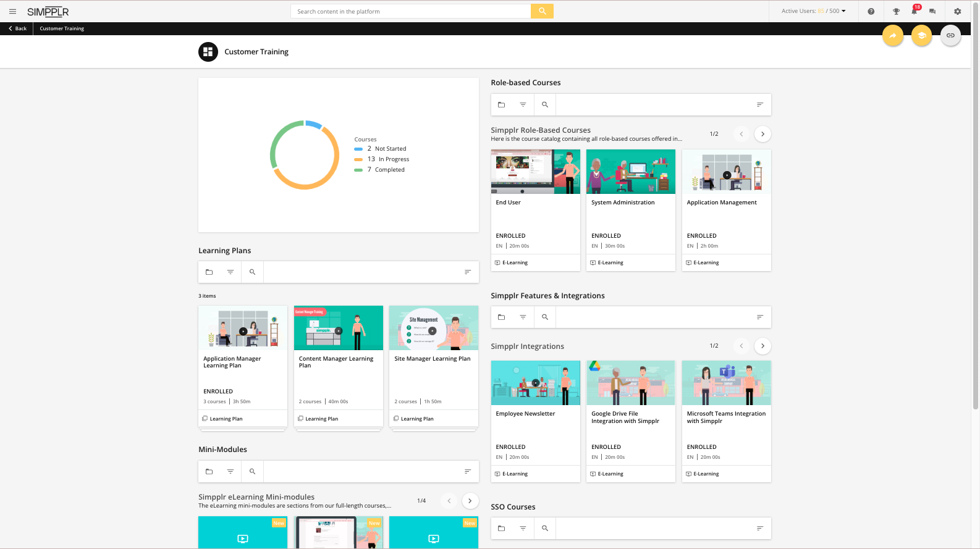Go to next page of Simpplr Role-Based Courses
Image resolution: width=980 pixels, height=549 pixels.
coord(762,134)
